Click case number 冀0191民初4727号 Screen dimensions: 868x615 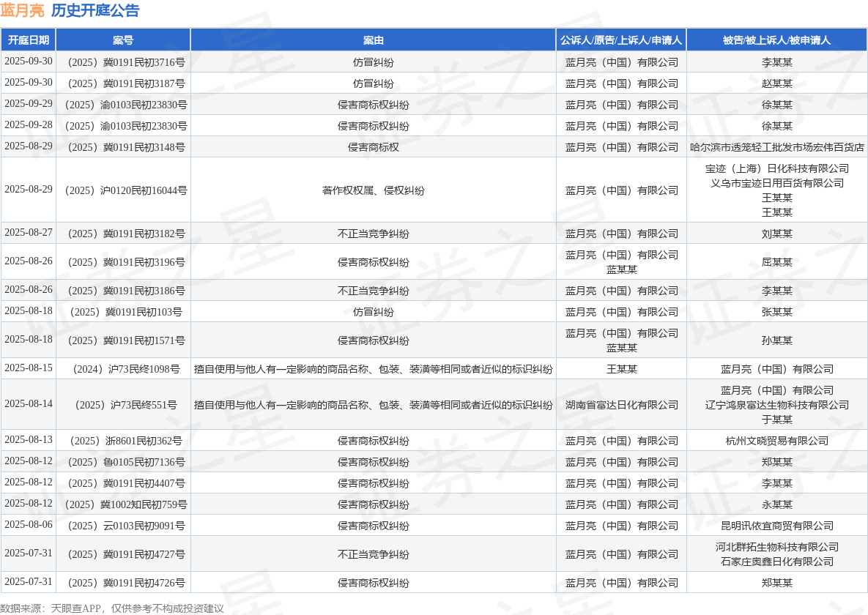(x=126, y=554)
